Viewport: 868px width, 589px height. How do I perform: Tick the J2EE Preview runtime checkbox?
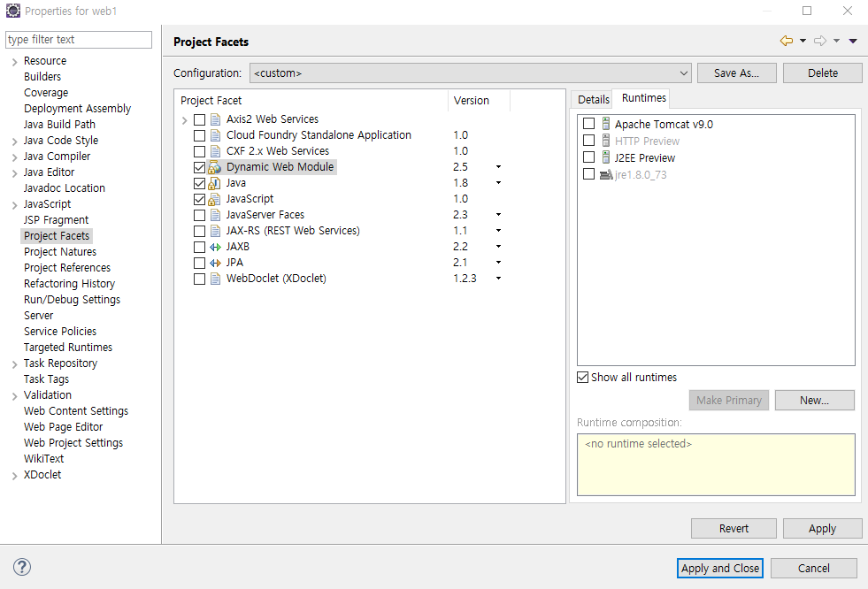[589, 157]
